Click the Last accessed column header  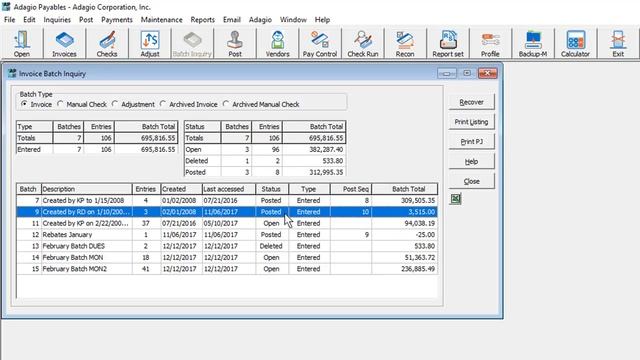click(x=229, y=189)
